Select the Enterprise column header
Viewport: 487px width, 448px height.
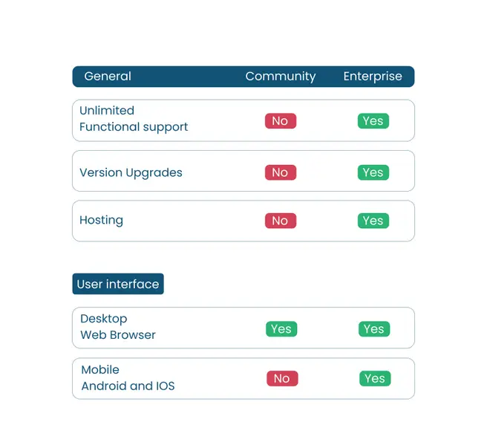(373, 77)
